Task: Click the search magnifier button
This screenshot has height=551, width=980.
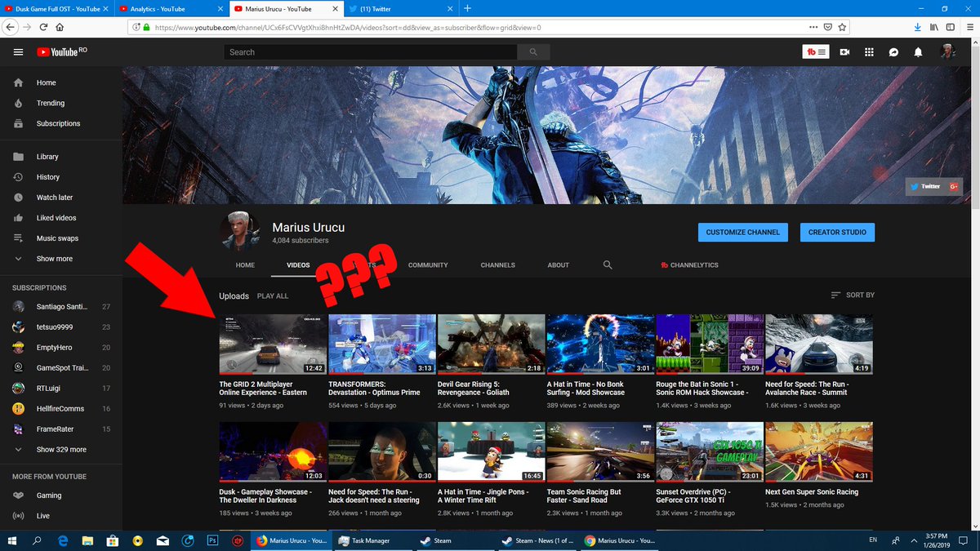Action: [x=533, y=52]
